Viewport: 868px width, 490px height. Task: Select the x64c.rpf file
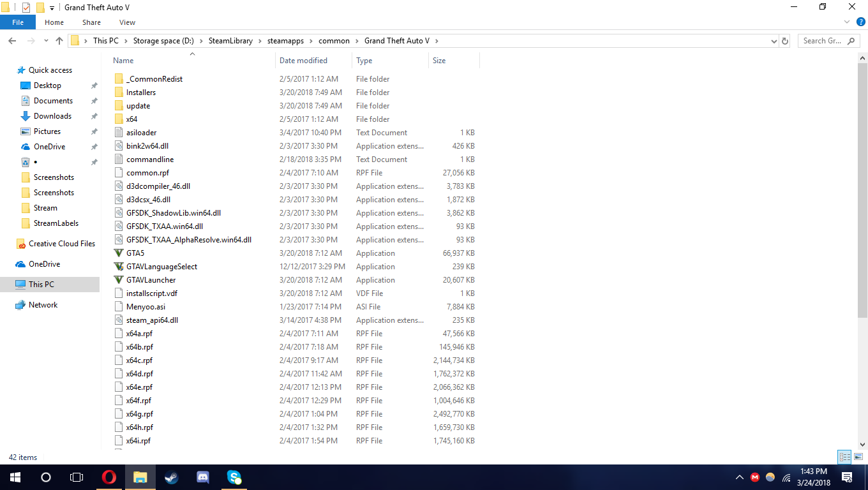click(133, 360)
